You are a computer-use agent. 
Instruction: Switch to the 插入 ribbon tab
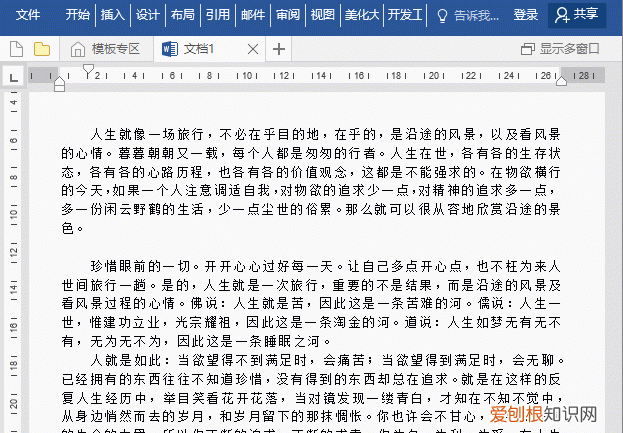pos(113,15)
